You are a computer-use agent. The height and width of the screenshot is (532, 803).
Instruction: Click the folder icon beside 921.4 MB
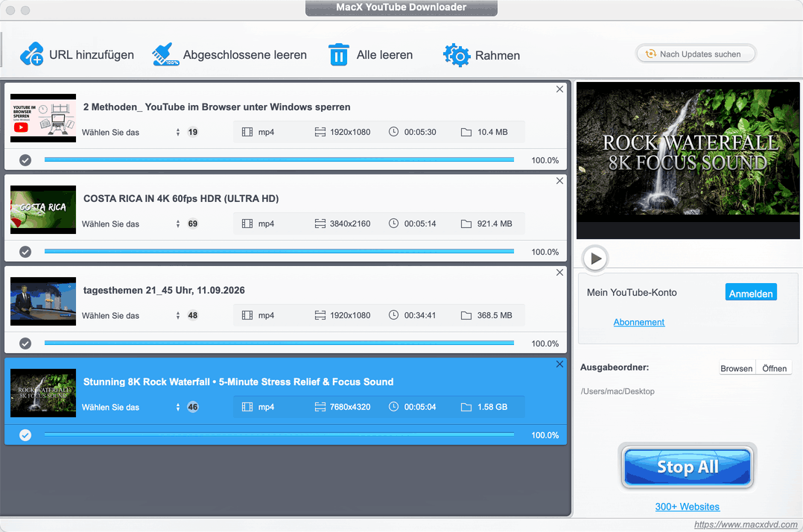click(466, 224)
